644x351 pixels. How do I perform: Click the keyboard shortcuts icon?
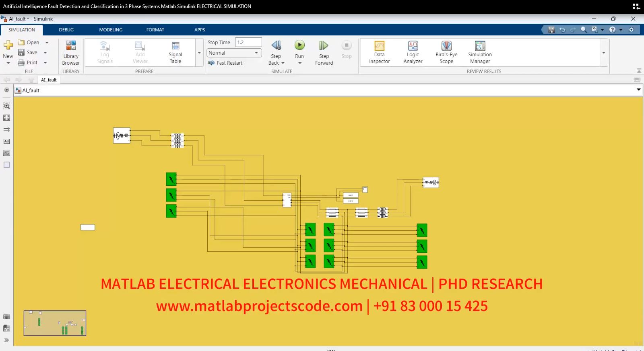tap(637, 80)
